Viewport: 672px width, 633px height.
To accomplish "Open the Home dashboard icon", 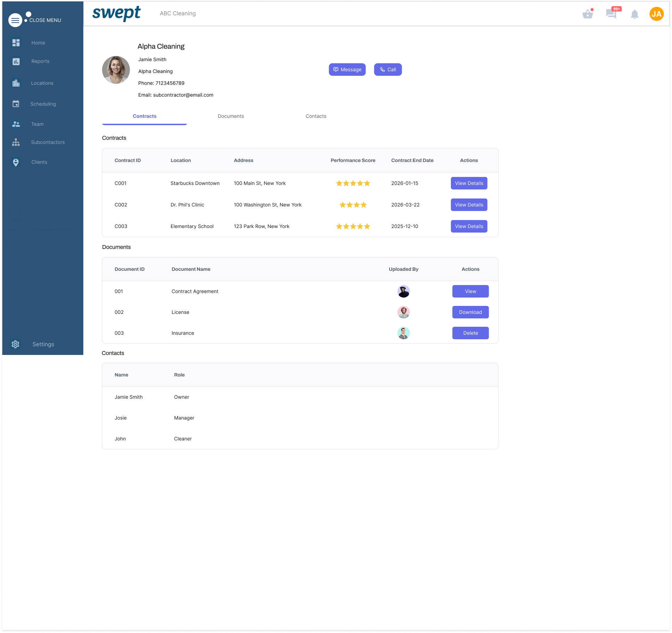I will pos(16,43).
